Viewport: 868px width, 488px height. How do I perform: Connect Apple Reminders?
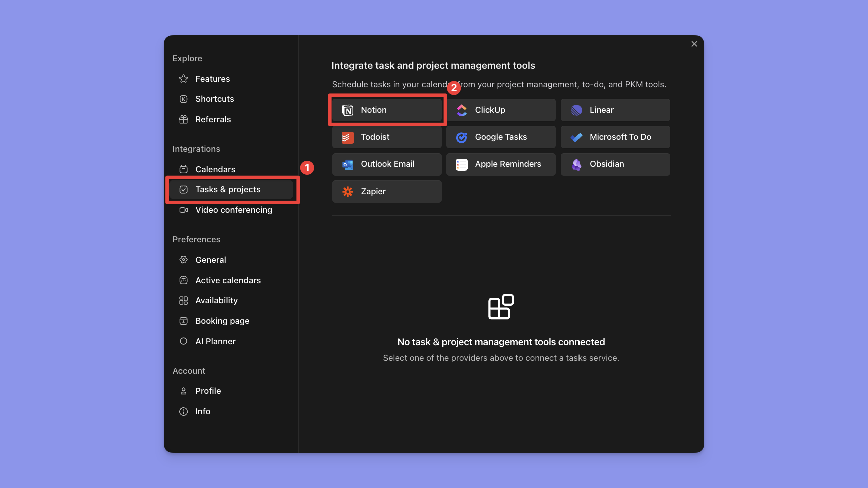[x=501, y=164]
